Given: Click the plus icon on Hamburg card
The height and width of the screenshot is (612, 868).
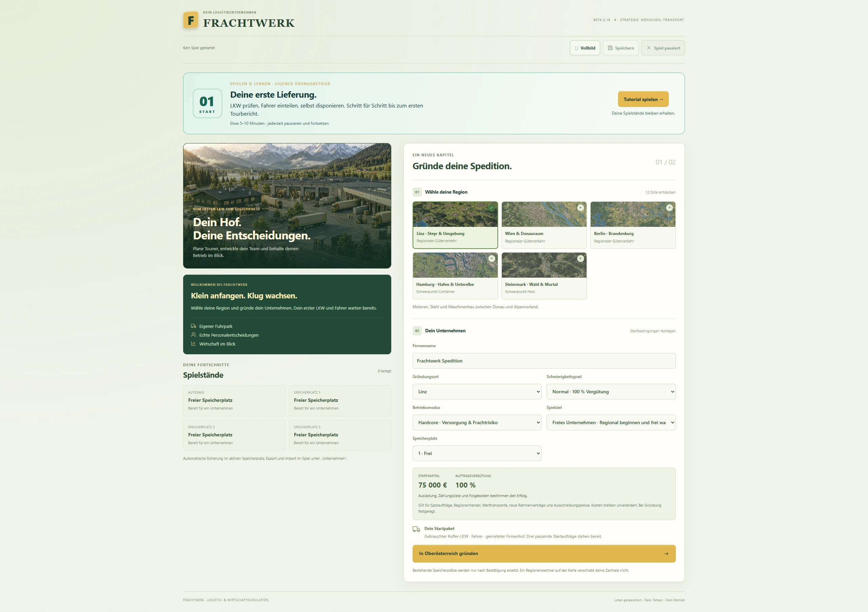Looking at the screenshot, I should pyautogui.click(x=491, y=259).
